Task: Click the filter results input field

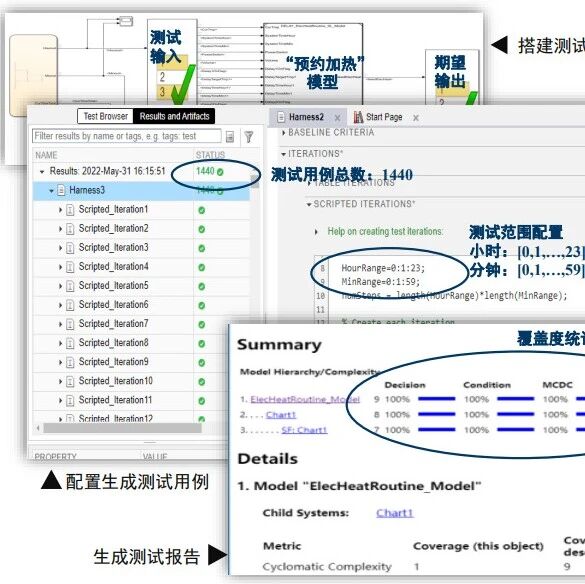Action: (x=126, y=136)
